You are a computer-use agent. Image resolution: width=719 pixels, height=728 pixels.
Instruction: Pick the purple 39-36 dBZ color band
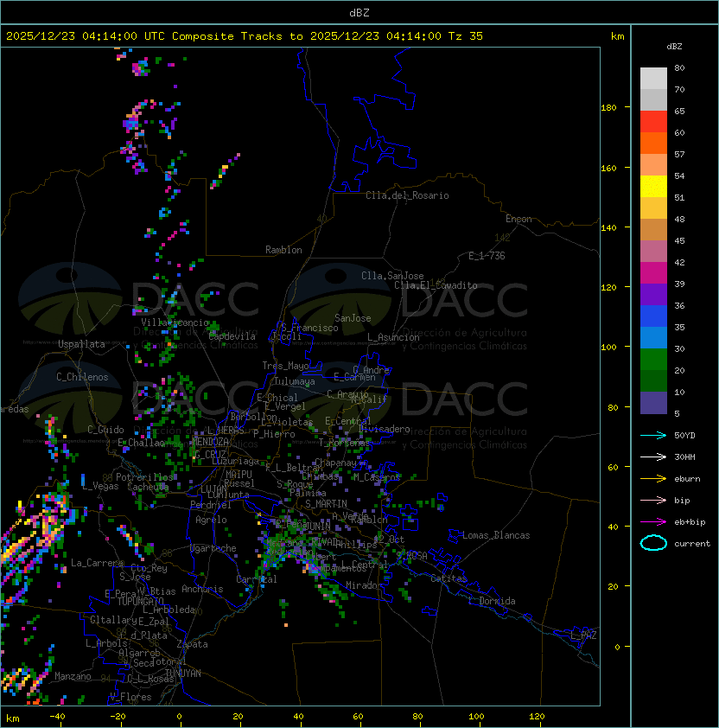click(x=653, y=295)
